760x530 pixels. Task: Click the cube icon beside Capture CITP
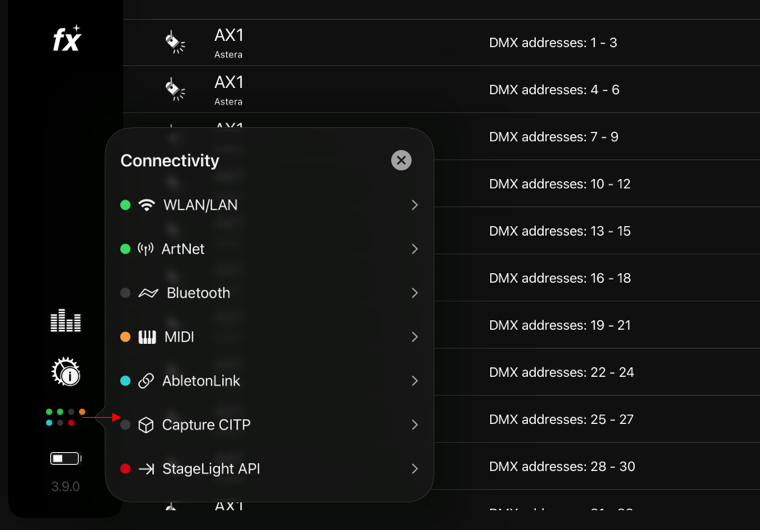point(146,425)
